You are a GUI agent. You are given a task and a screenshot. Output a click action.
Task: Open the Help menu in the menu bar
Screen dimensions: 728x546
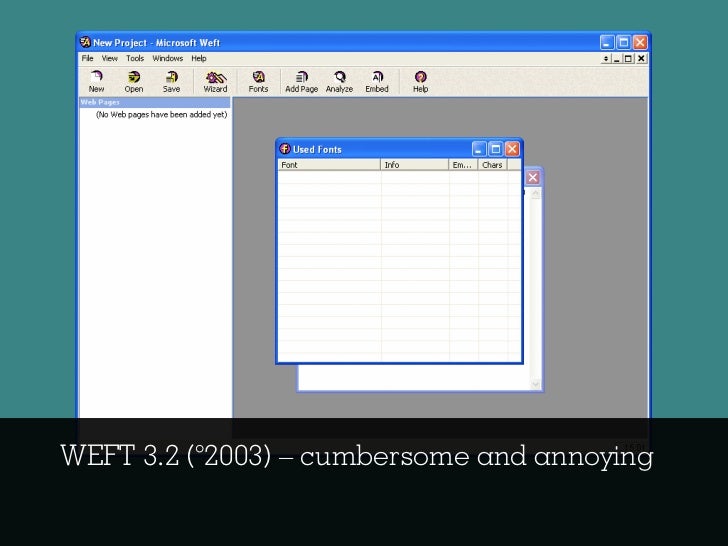(199, 58)
